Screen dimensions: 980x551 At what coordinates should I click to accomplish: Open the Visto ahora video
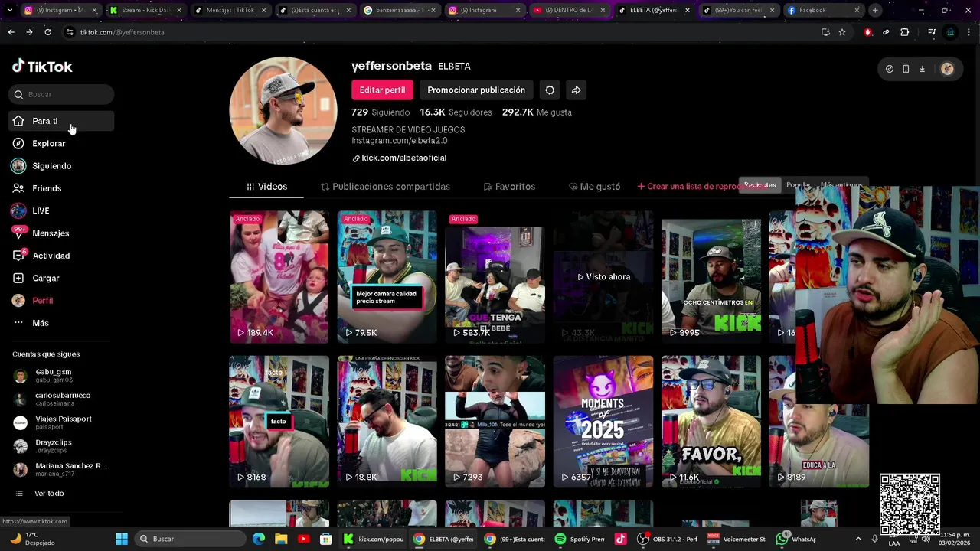603,277
